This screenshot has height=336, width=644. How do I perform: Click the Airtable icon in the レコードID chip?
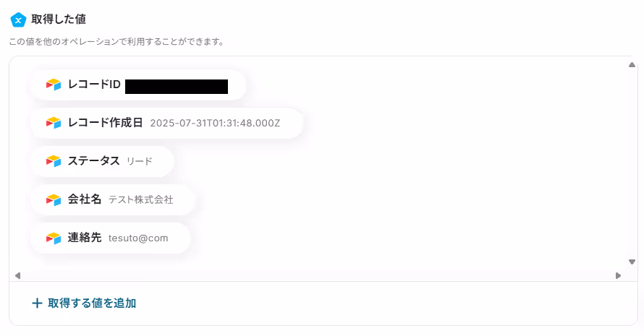point(54,85)
